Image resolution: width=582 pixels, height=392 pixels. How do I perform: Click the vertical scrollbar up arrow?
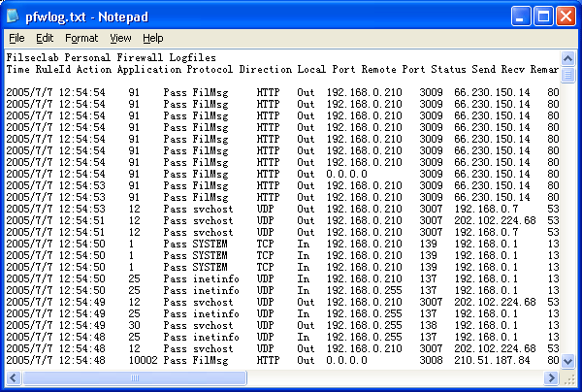pos(567,58)
